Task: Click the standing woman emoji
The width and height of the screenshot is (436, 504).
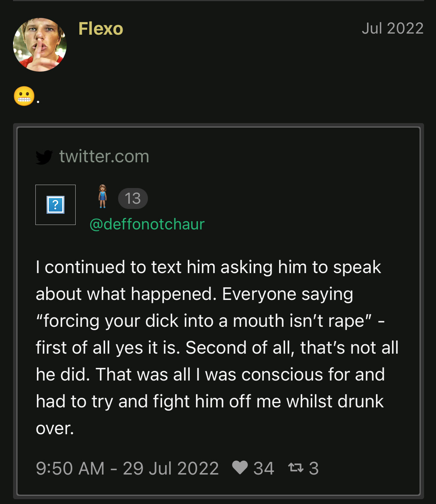Action: (102, 197)
